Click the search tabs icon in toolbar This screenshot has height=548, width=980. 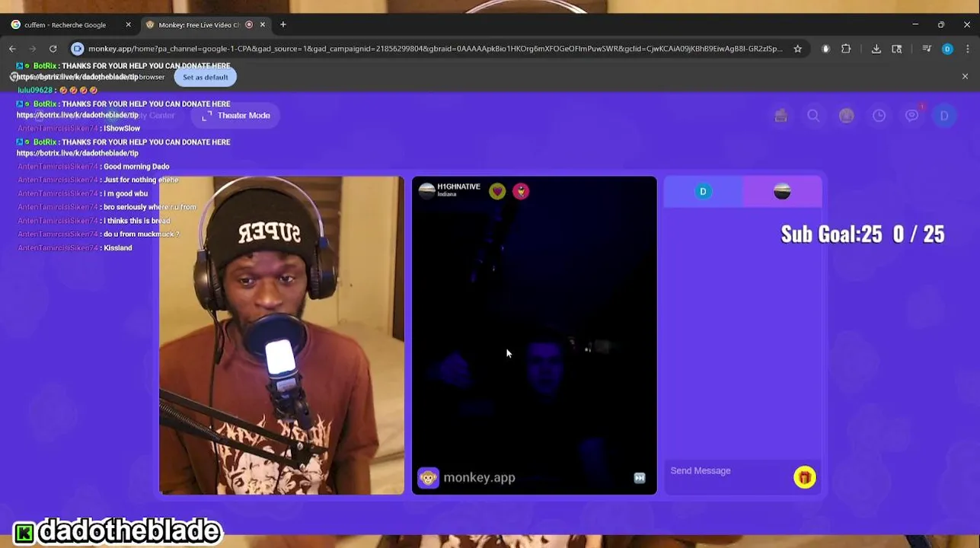897,49
